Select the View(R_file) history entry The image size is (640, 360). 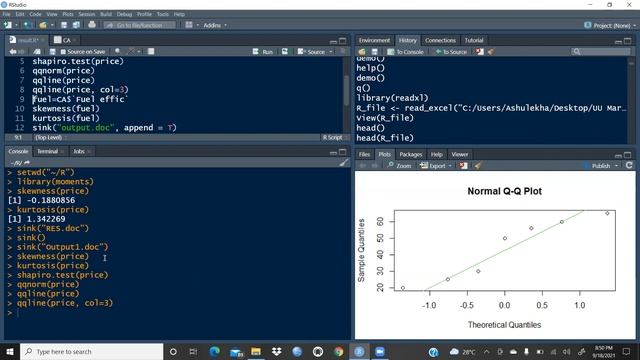point(385,118)
